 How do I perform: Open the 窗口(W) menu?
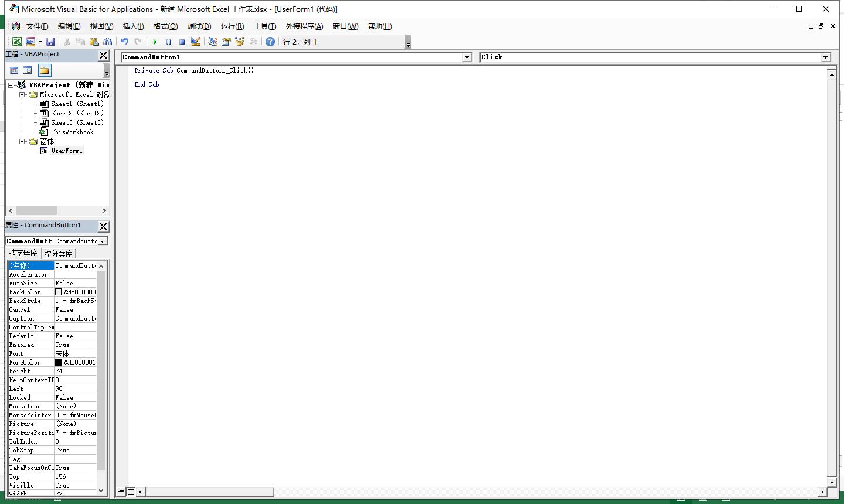pos(345,26)
